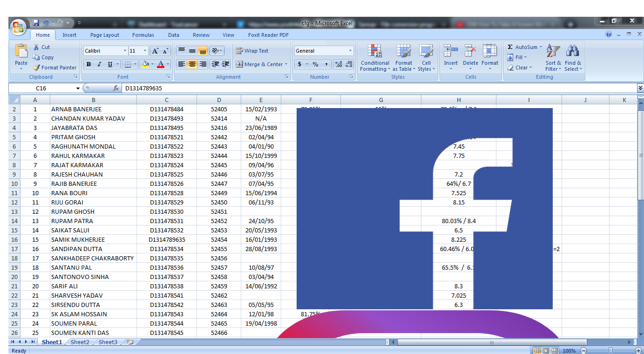
Task: Switch to the Insert ribbon tab
Action: 69,35
